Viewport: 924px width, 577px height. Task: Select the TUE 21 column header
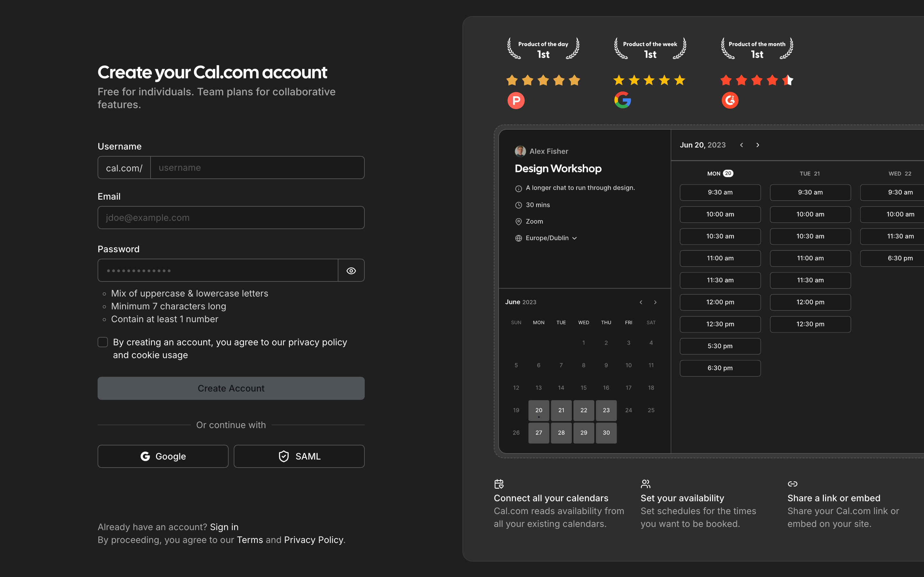(809, 174)
